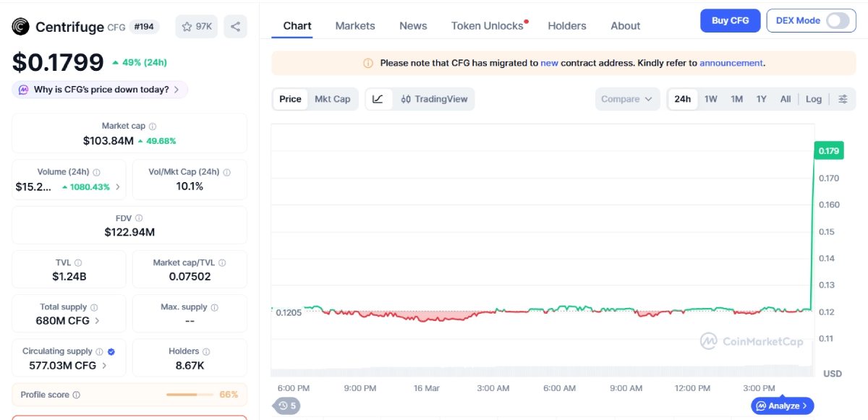Click the history events badge
This screenshot has height=420, width=868.
(x=287, y=406)
